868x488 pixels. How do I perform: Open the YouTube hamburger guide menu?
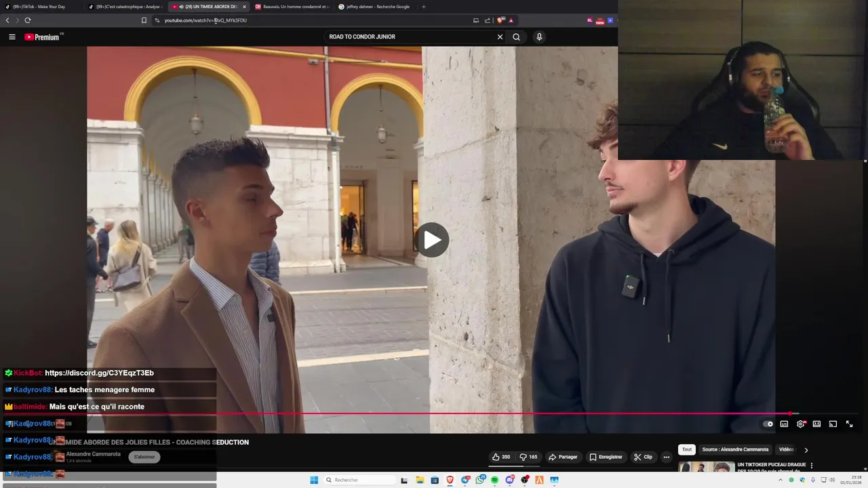(12, 37)
